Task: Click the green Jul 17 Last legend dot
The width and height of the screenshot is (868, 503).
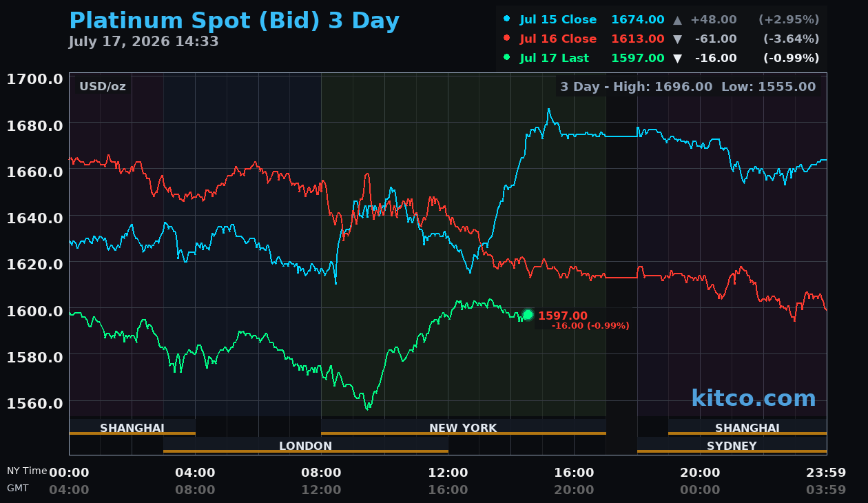Action: coord(507,58)
